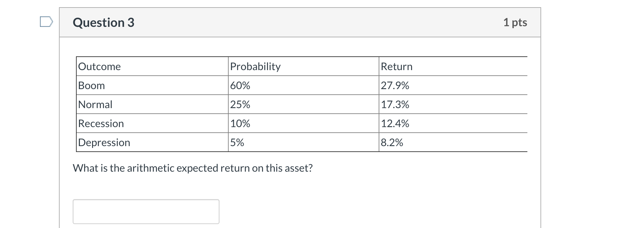Click the question text about arithmetic expected return
Screen dimensions: 644x228
(x=193, y=168)
